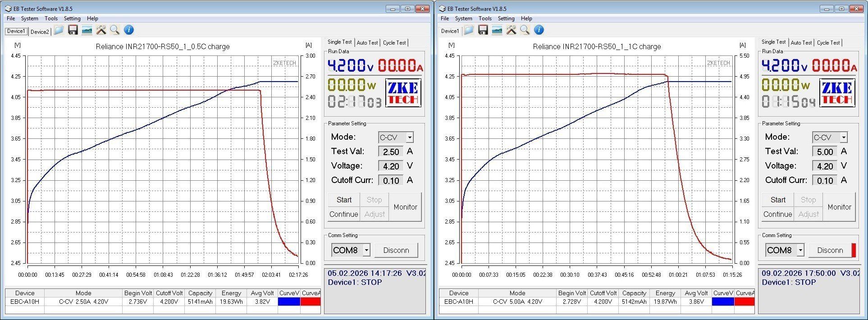Click the blue CurveV swatch in the 0.5C window
868x320 pixels.
289,302
